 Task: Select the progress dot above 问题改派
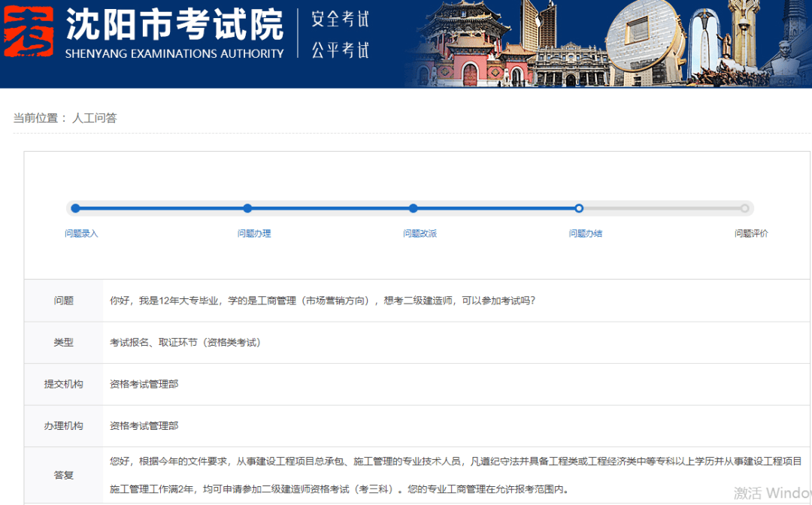click(x=413, y=208)
